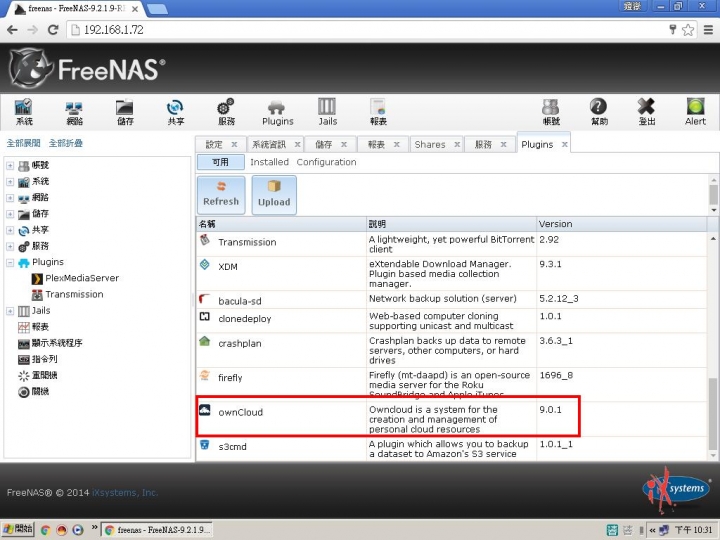Click the 全部折疊 link
Screen dimensions: 720x540
66,143
